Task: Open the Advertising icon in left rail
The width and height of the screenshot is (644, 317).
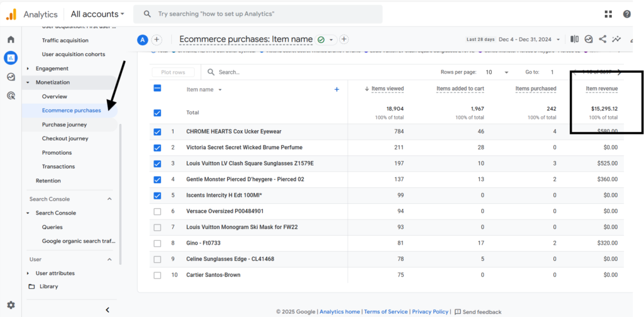Action: (11, 96)
